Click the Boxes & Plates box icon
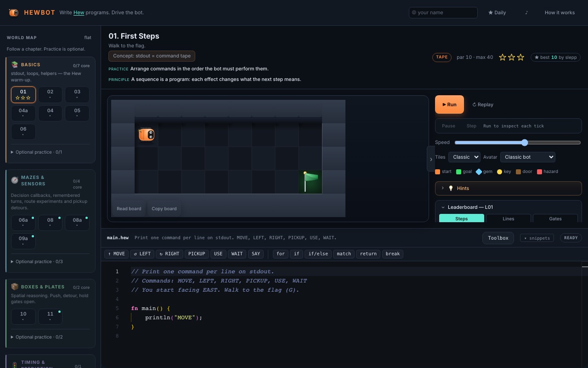Screen dimensions: 588x368 tap(15, 287)
